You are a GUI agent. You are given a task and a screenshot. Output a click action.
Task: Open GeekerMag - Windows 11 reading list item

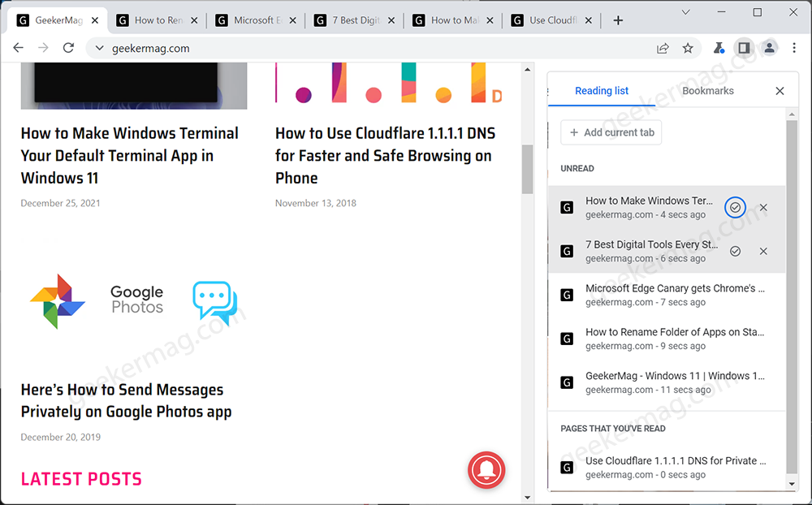667,382
